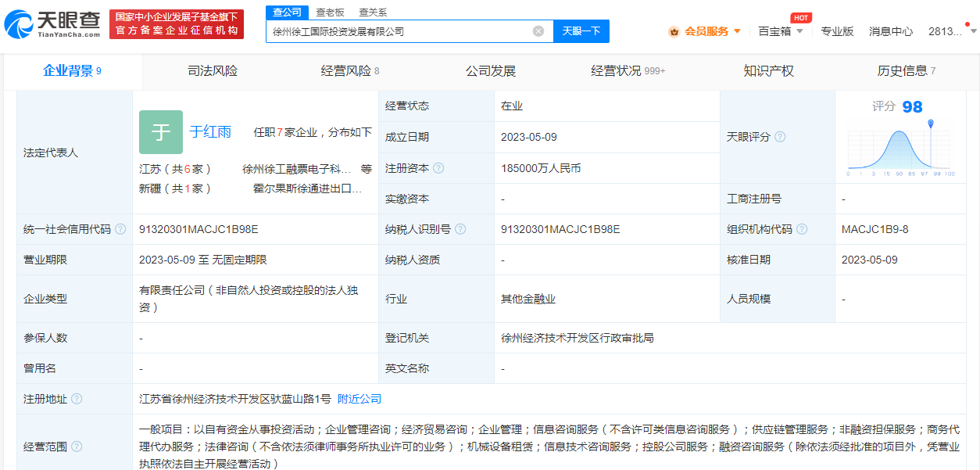Switch to 查老板 search tab
This screenshot has height=470, width=980.
pos(330,13)
